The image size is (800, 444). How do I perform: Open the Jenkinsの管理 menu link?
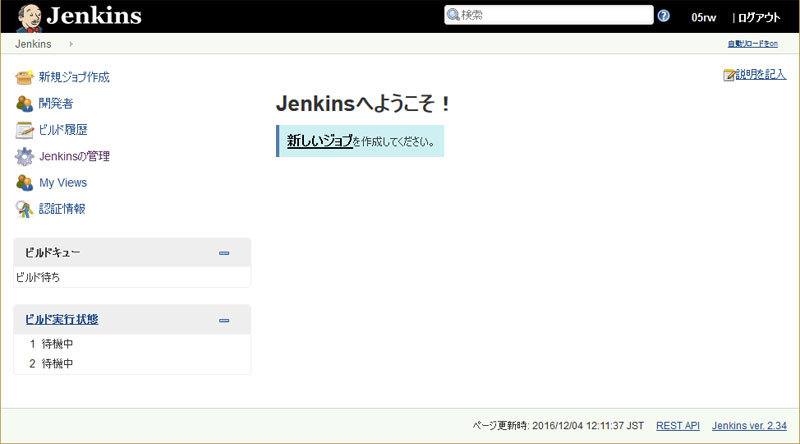click(74, 156)
